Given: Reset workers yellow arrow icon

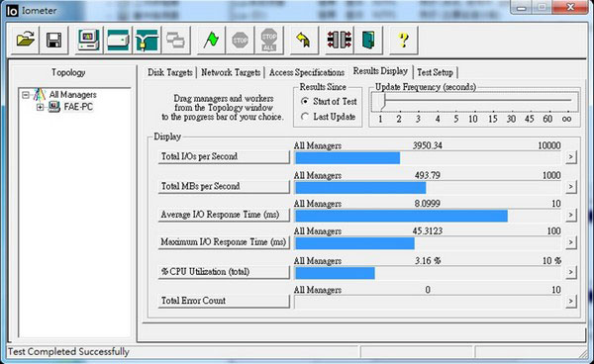Looking at the screenshot, I should [x=304, y=40].
